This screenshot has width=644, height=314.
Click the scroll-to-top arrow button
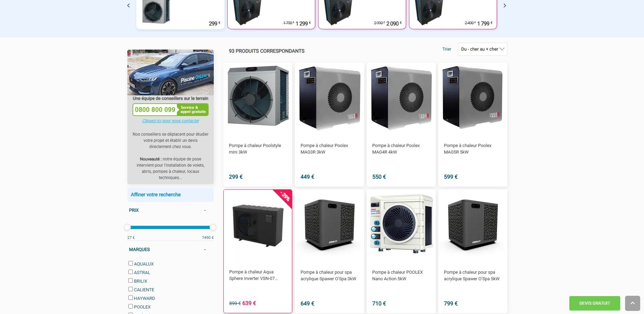tap(632, 303)
